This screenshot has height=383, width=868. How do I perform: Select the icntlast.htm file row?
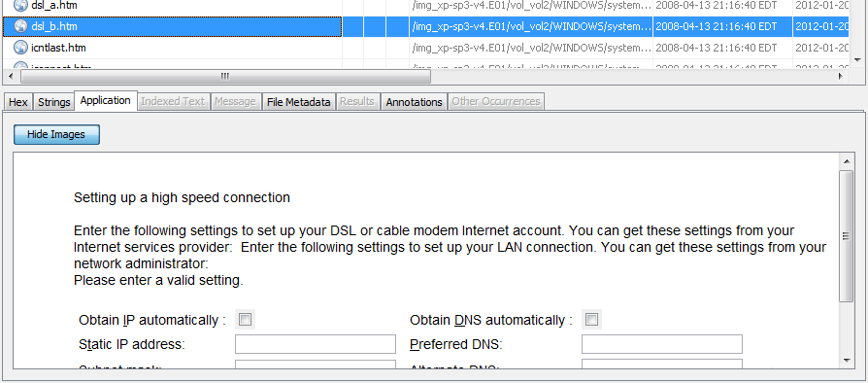(425, 48)
